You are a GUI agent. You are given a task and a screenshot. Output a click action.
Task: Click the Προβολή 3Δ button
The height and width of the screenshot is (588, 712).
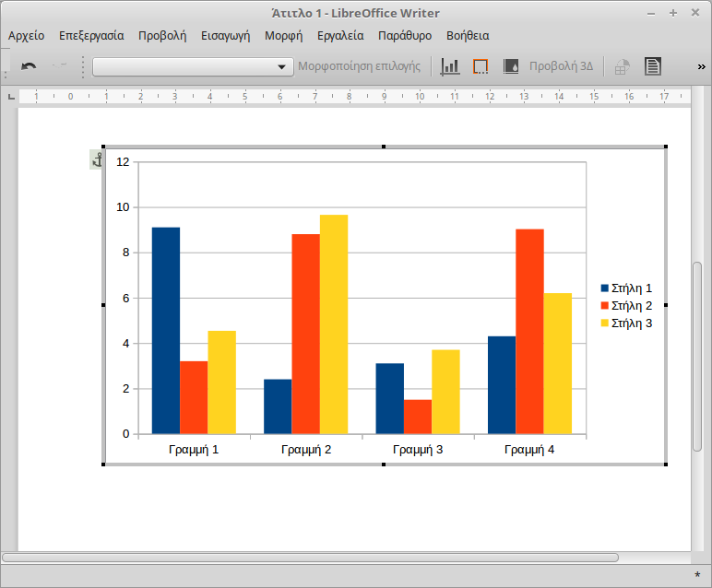(561, 66)
